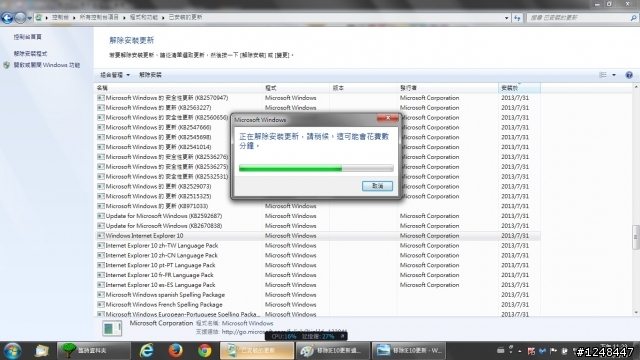Go back with the Back arrow button
This screenshot has width=640, height=360.
coord(7,18)
